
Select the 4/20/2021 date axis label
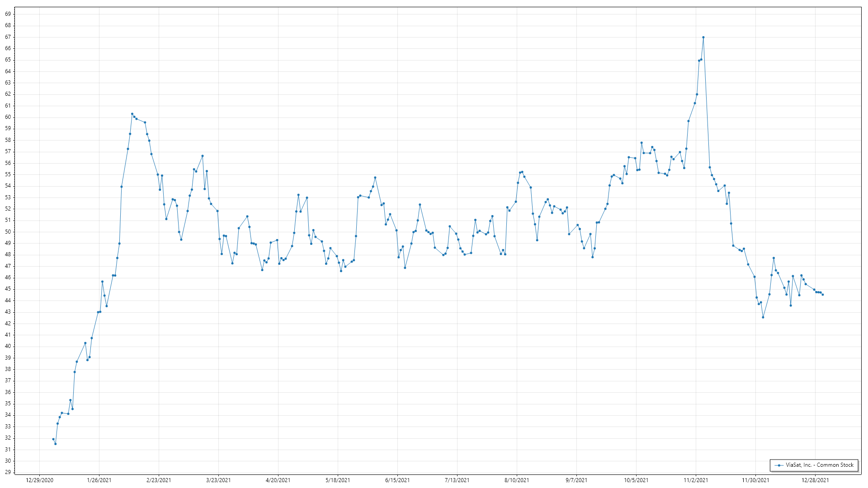[x=278, y=480]
